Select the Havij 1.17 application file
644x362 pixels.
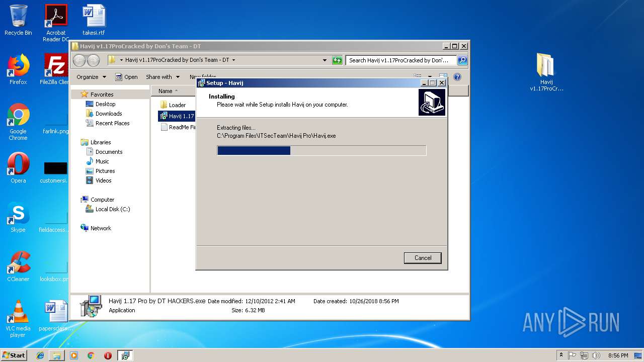(x=177, y=116)
